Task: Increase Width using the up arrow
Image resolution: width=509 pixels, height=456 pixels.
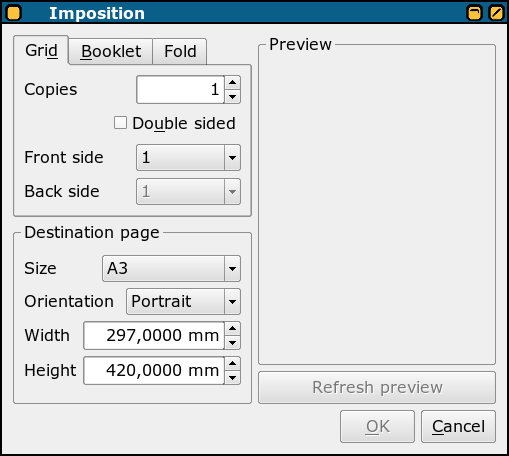Action: 232,329
